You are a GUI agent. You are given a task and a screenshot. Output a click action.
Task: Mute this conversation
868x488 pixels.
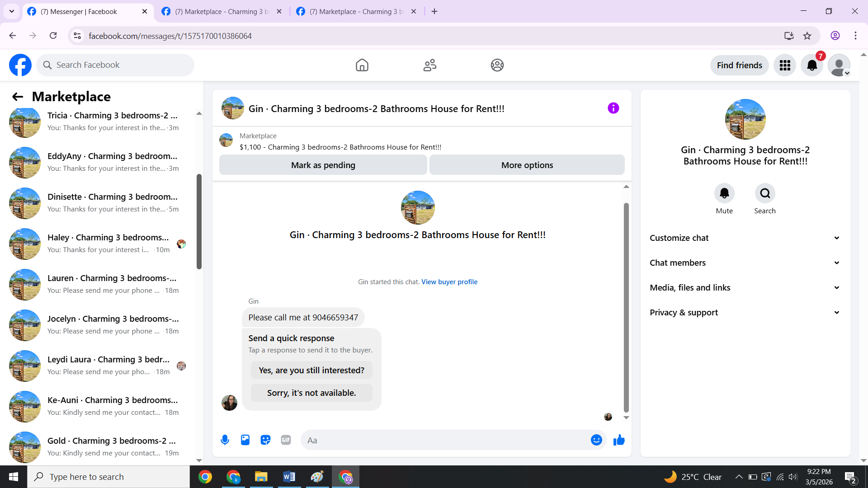(x=724, y=193)
